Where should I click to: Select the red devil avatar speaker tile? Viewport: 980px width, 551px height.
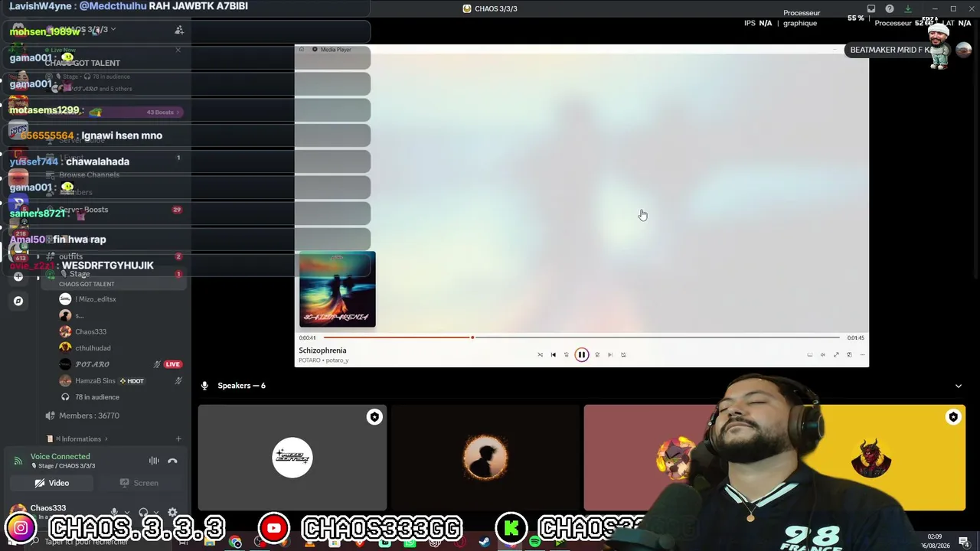871,458
